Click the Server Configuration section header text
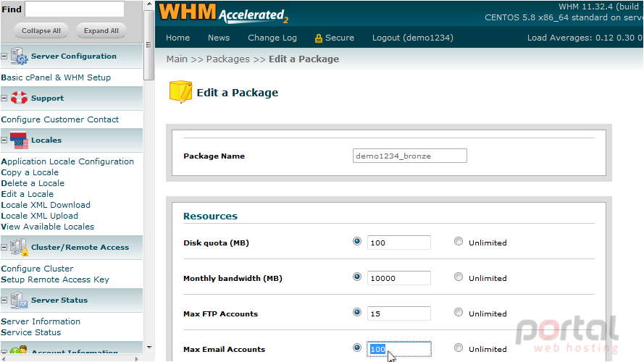 [x=74, y=56]
